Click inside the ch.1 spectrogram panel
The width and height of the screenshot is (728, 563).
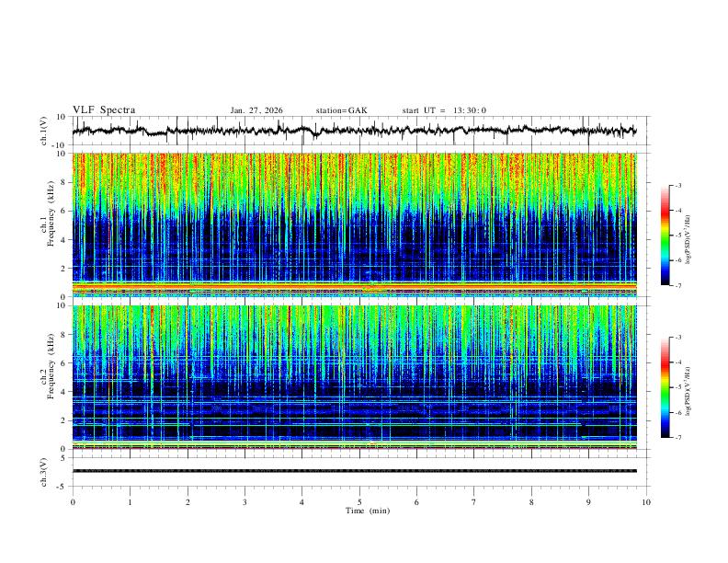(x=355, y=224)
